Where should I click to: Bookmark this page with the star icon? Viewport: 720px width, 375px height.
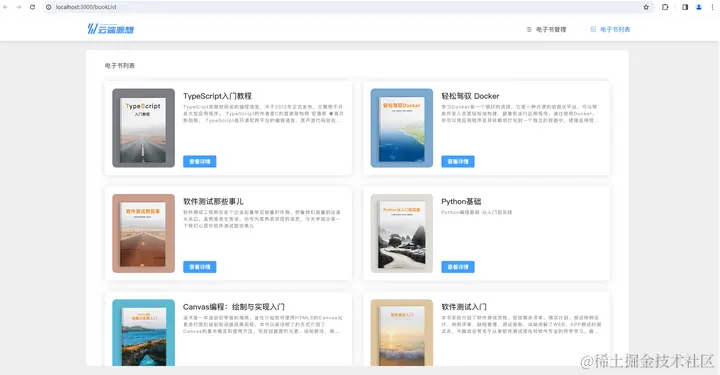[x=646, y=7]
